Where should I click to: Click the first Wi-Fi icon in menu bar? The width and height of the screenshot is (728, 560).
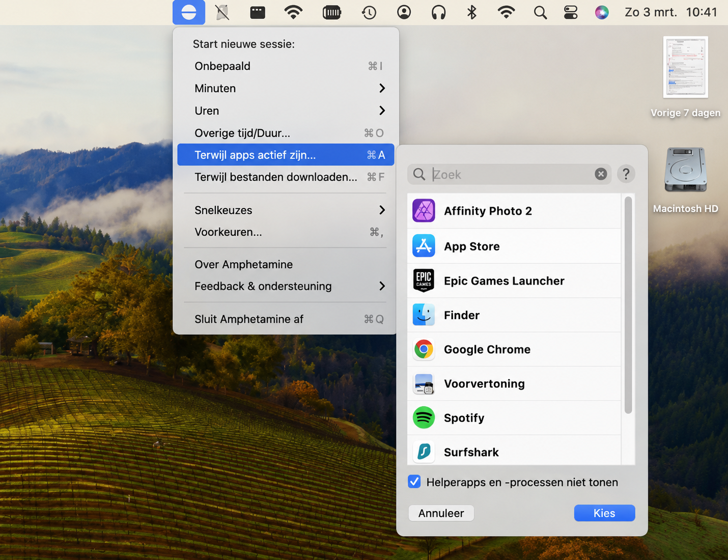tap(293, 12)
